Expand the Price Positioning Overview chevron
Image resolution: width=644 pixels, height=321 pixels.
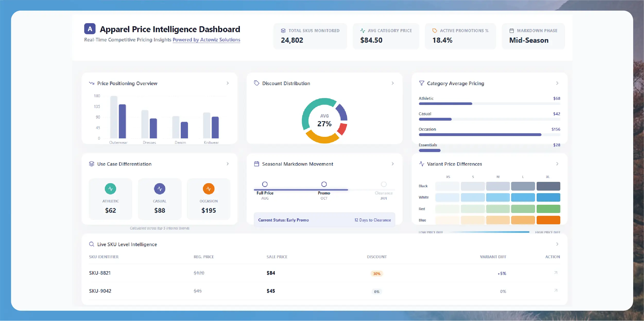[228, 83]
